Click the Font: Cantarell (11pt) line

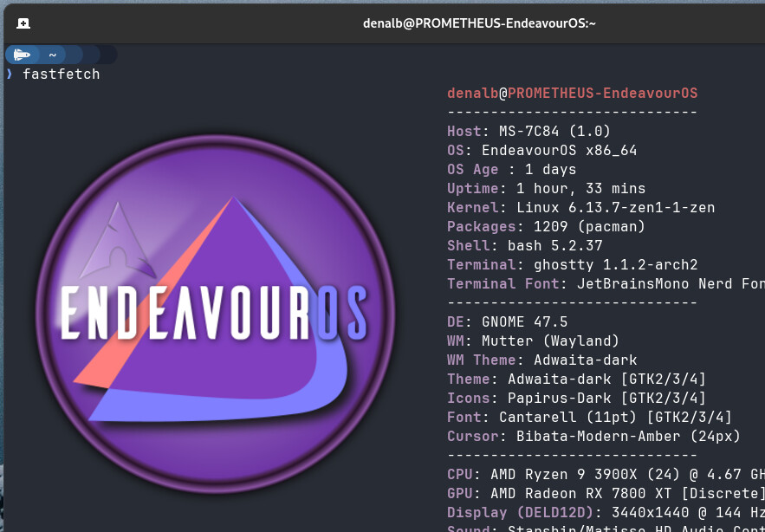click(x=590, y=417)
